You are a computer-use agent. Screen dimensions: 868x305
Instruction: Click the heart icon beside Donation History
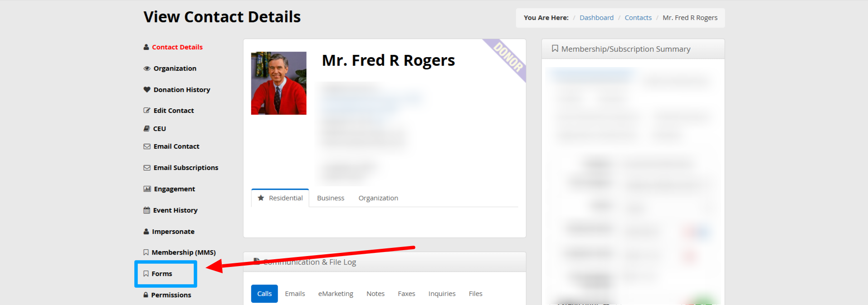[147, 90]
